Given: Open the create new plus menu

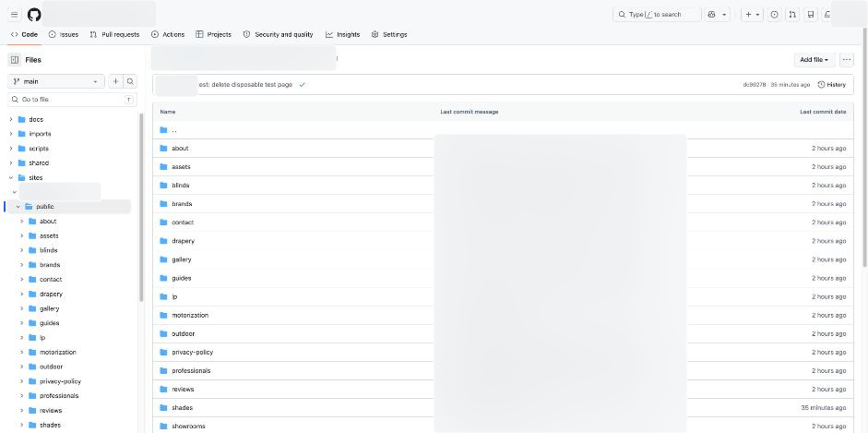Looking at the screenshot, I should [752, 15].
